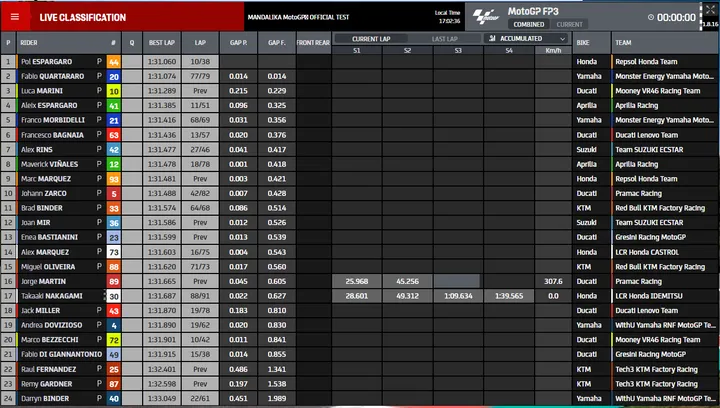Click number badge 73 of Alex Marquez

click(113, 252)
